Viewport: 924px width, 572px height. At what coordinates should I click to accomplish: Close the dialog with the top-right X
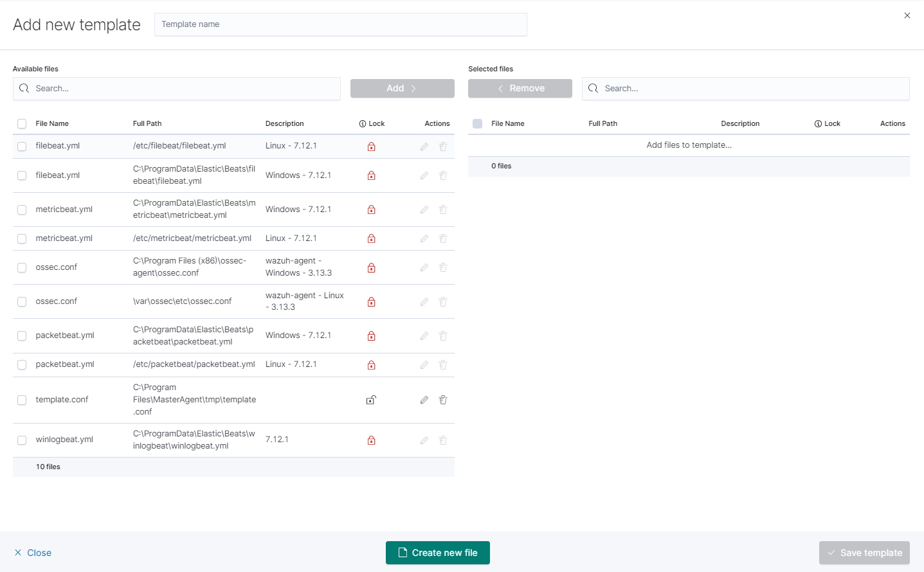point(907,15)
